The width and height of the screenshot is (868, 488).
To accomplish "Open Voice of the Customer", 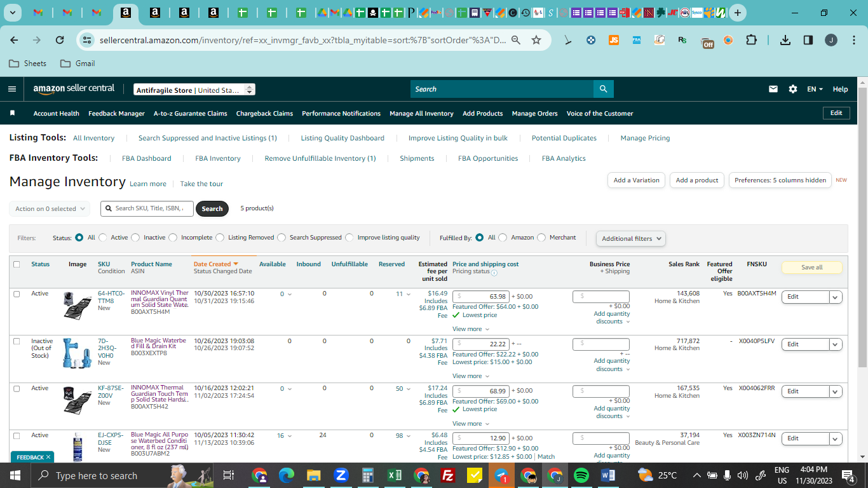I will click(600, 114).
